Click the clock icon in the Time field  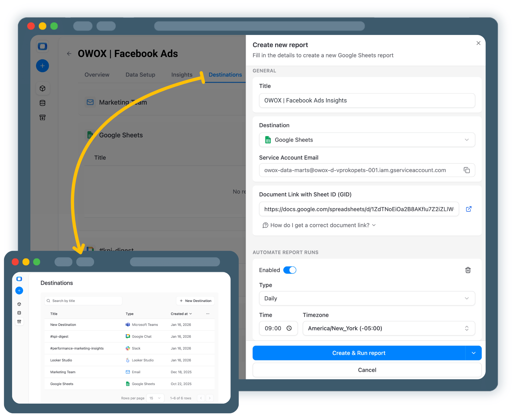click(x=289, y=328)
